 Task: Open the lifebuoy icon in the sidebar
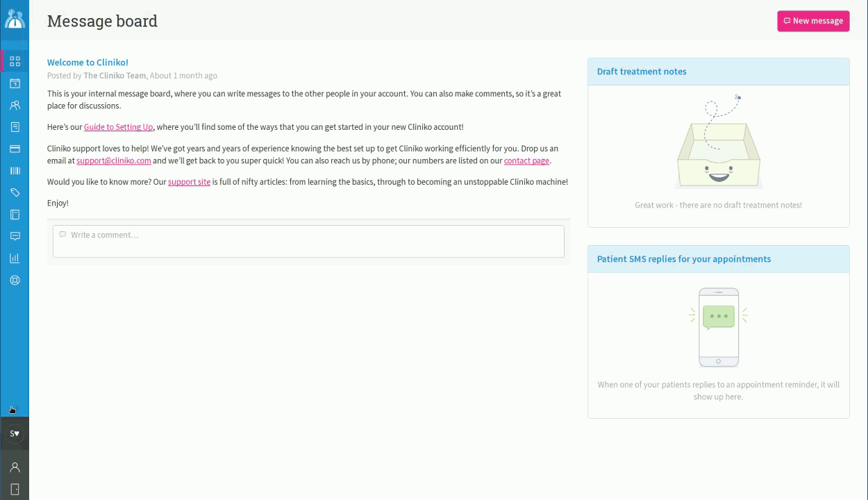click(x=15, y=281)
